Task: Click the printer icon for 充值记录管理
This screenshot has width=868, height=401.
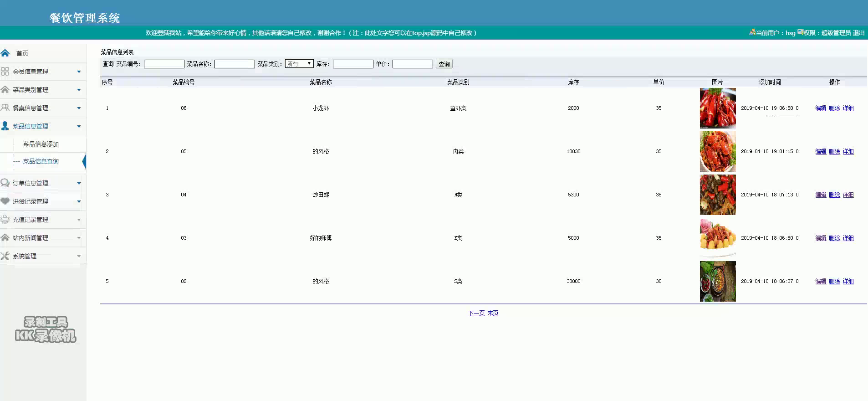Action: [5, 219]
